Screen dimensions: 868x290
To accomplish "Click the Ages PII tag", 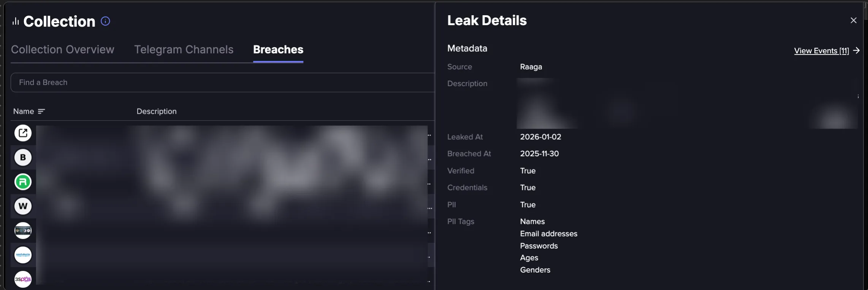I will click(529, 258).
